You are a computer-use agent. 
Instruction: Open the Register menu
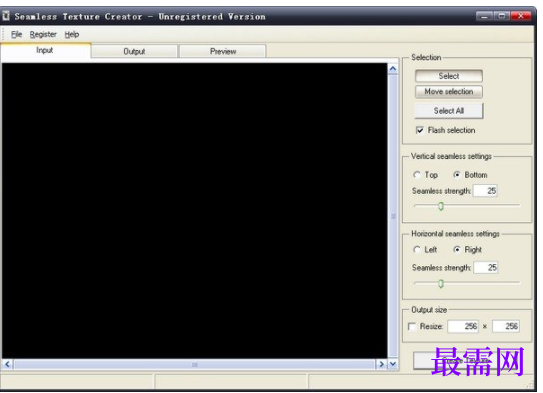click(x=43, y=34)
